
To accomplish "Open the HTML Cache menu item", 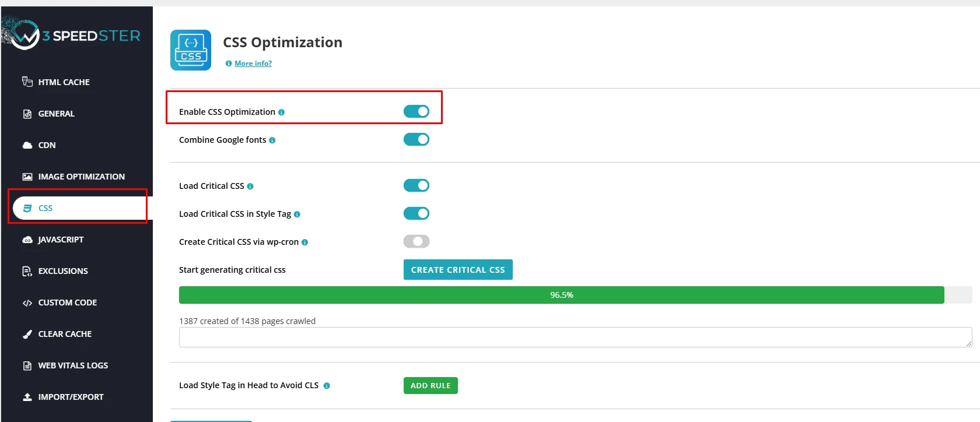I will click(64, 82).
